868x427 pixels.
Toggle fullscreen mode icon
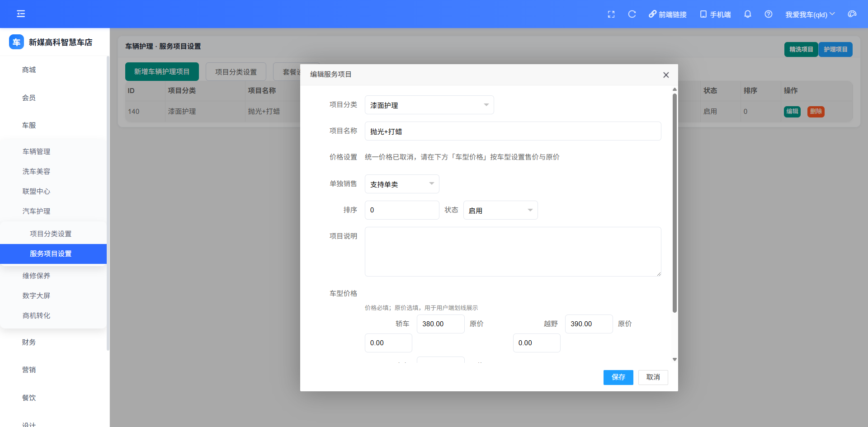(x=611, y=14)
